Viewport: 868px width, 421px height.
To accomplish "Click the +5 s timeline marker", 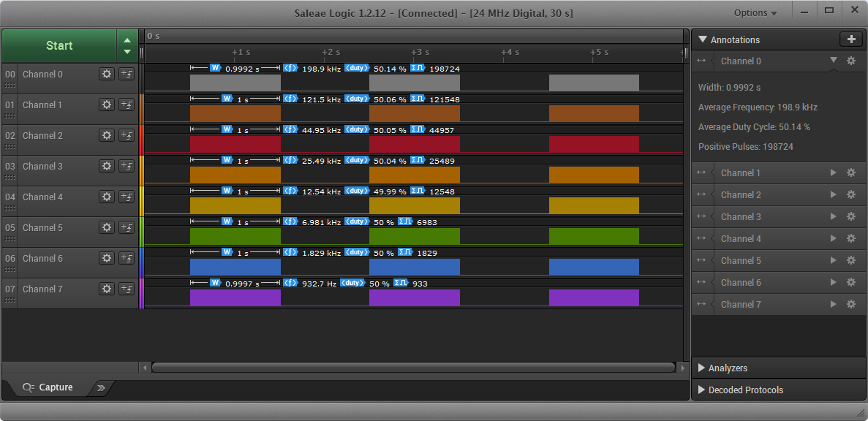I will pyautogui.click(x=599, y=52).
